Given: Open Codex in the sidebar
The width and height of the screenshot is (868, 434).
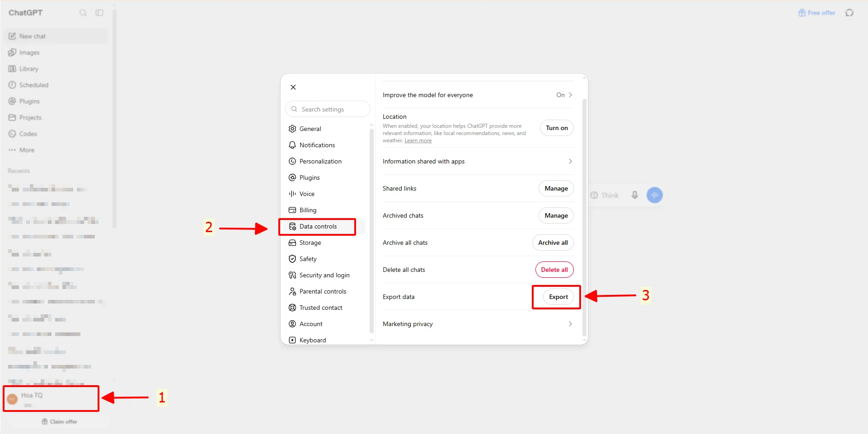Looking at the screenshot, I should [x=56, y=134].
